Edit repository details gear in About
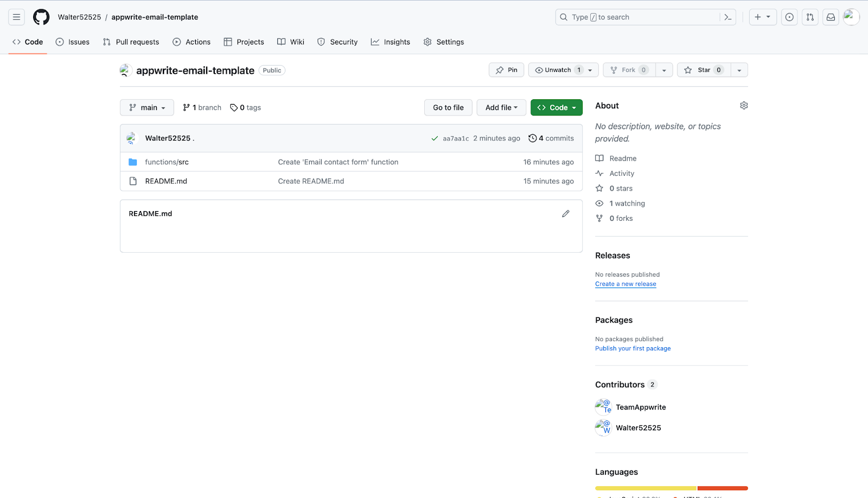This screenshot has height=498, width=868. point(744,105)
